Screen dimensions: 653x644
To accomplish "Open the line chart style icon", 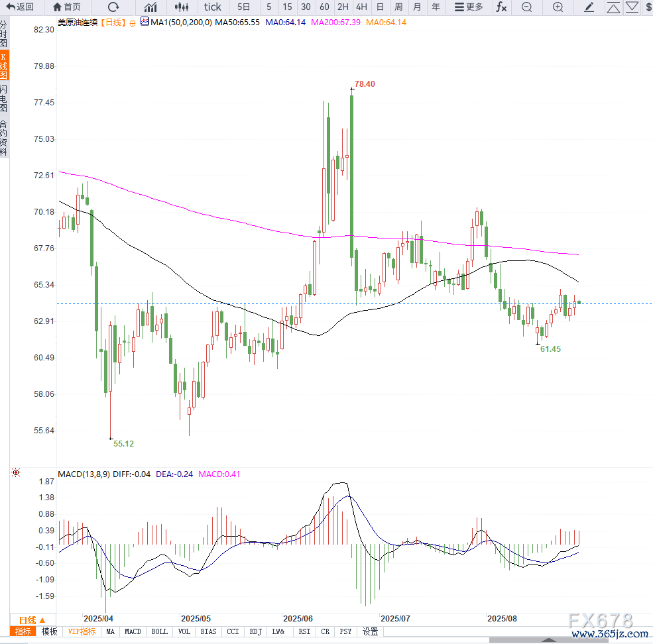I will click(x=151, y=7).
